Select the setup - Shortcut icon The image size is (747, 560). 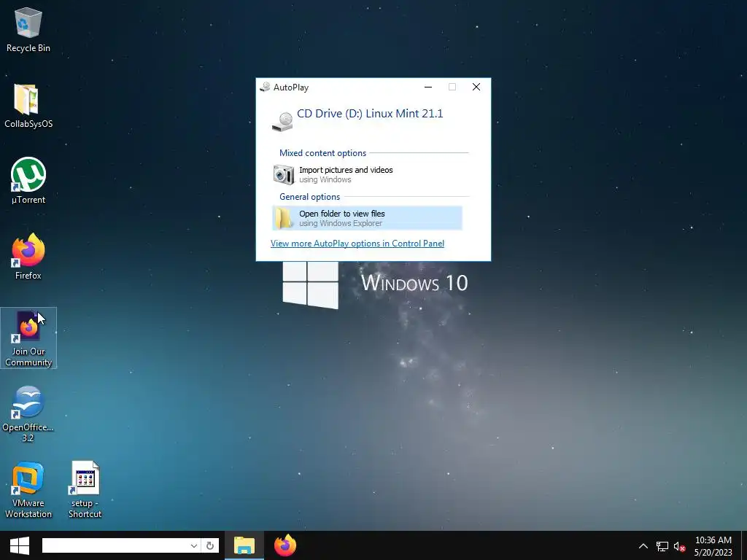tap(85, 490)
